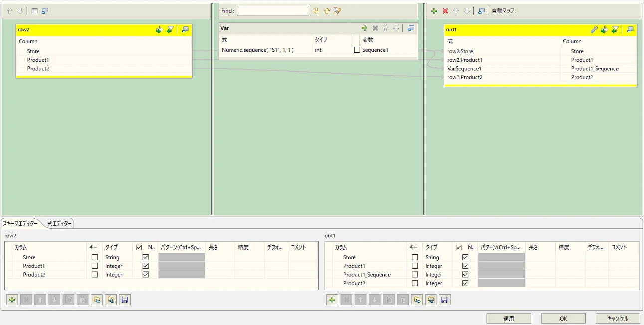This screenshot has width=644, height=325.
Task: Toggle the Sequence1 variable checkbox
Action: (357, 50)
